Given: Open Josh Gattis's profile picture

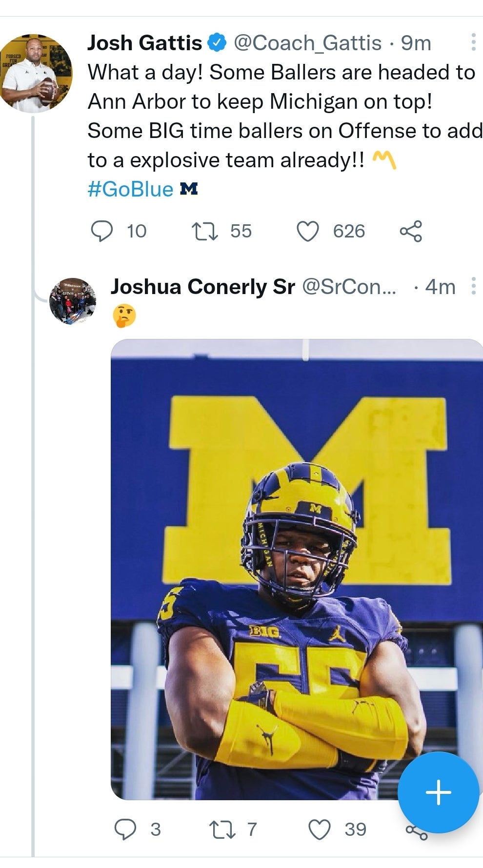Looking at the screenshot, I should 35,74.
